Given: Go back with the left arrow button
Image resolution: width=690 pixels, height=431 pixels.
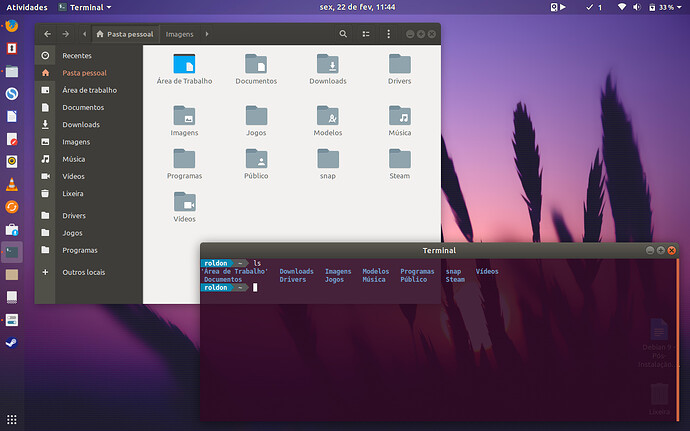Looking at the screenshot, I should 48,34.
